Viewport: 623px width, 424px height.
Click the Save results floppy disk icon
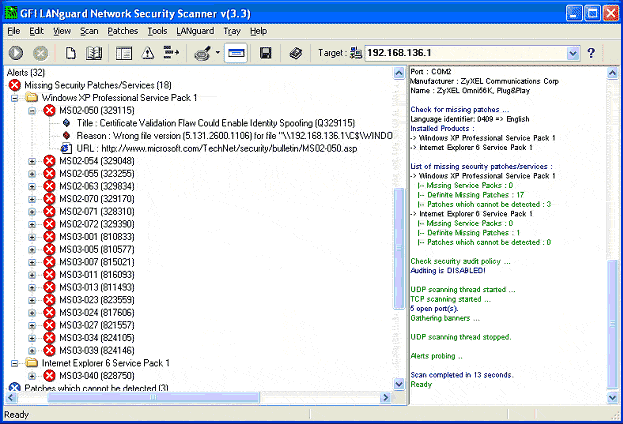click(266, 53)
